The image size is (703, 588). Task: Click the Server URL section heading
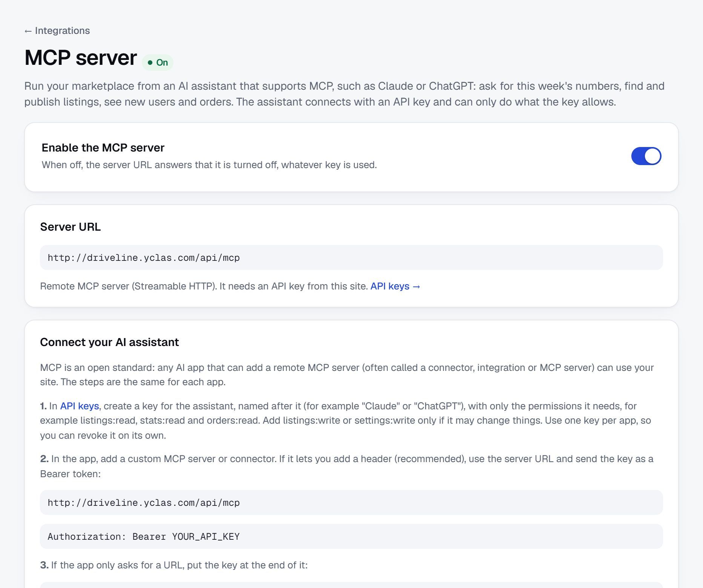click(x=71, y=227)
